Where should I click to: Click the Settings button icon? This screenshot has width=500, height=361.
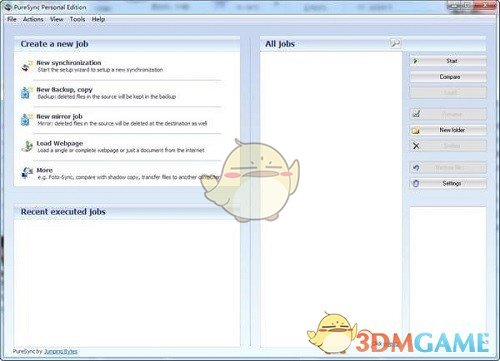pos(416,183)
